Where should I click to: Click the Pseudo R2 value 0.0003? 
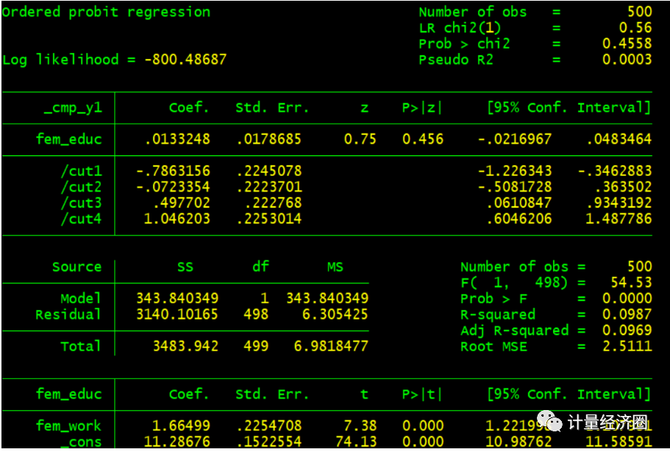tap(627, 59)
